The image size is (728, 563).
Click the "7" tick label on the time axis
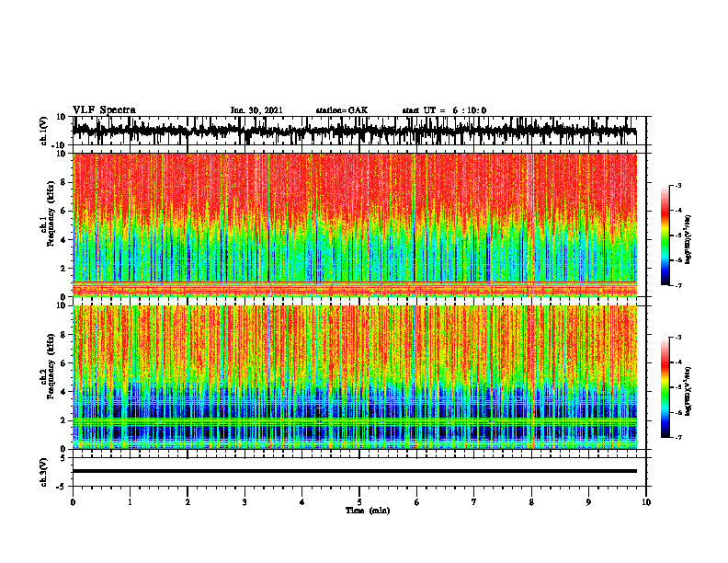[474, 502]
